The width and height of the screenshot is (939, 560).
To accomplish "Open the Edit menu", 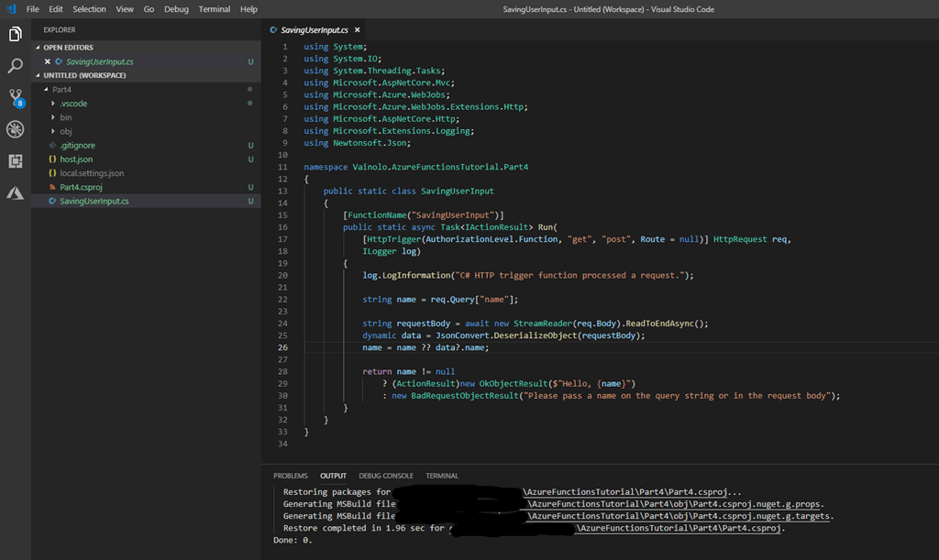I will (56, 9).
